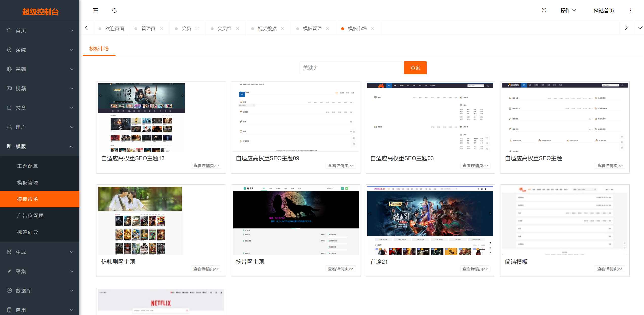Image resolution: width=644 pixels, height=315 pixels.
Task: Click the 文章 icon in the sidebar
Action: 9,108
